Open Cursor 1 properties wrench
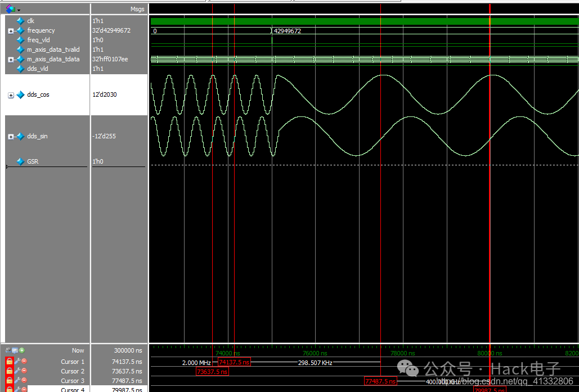The height and width of the screenshot is (392, 579). click(17, 362)
